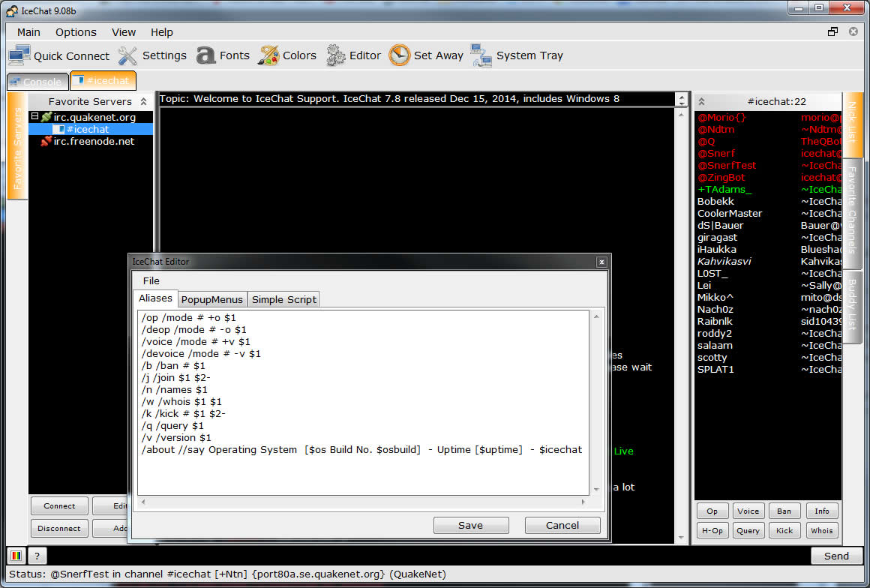Switch to the Console tab
870x588 pixels.
click(x=37, y=81)
